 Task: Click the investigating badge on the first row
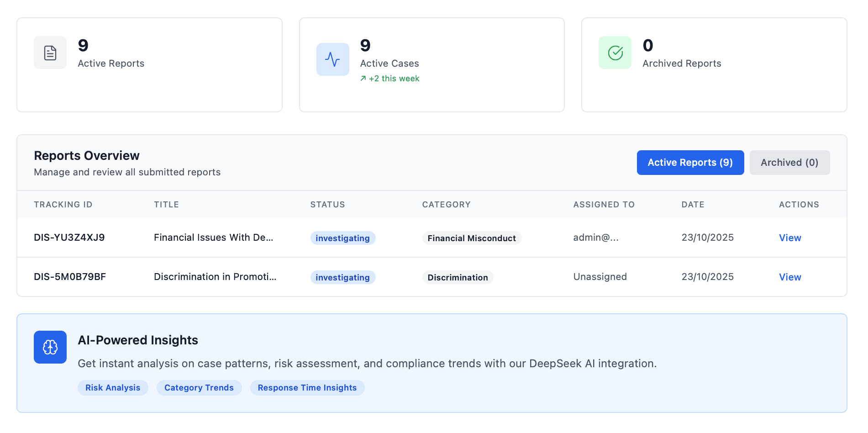(x=342, y=238)
